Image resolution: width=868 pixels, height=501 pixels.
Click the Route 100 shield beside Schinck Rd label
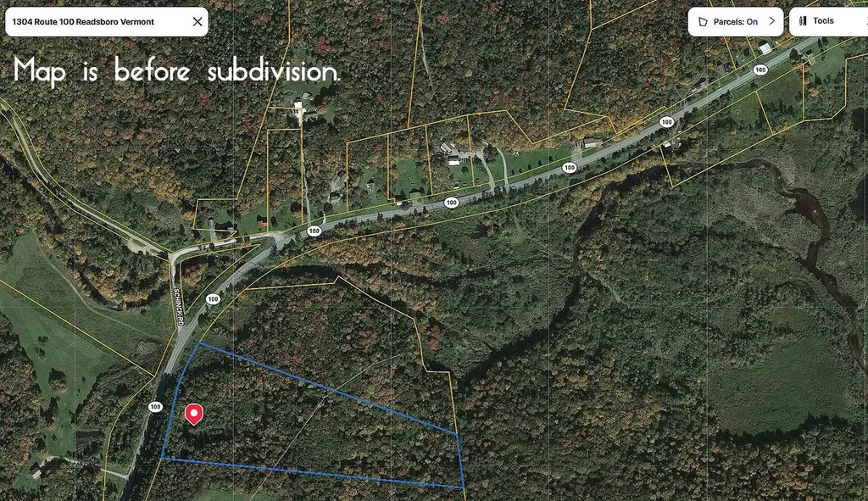pyautogui.click(x=213, y=299)
